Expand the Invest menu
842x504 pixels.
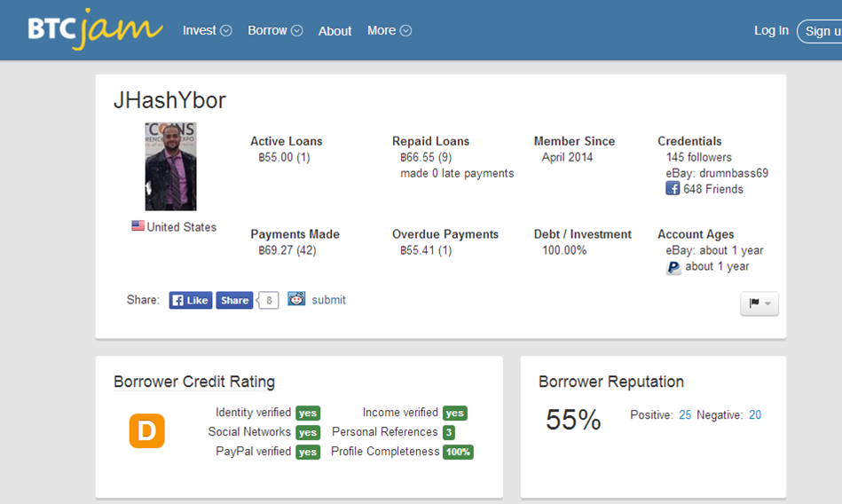[x=207, y=30]
